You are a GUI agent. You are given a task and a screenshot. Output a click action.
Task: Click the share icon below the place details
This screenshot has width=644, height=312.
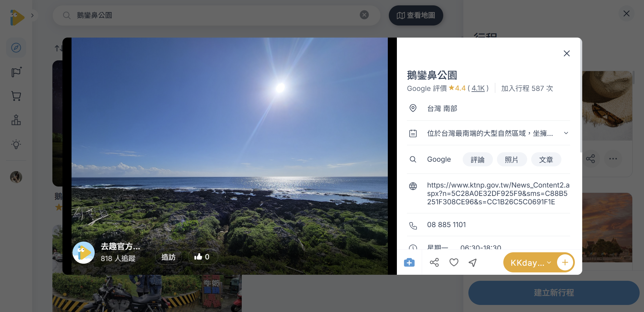click(x=434, y=262)
